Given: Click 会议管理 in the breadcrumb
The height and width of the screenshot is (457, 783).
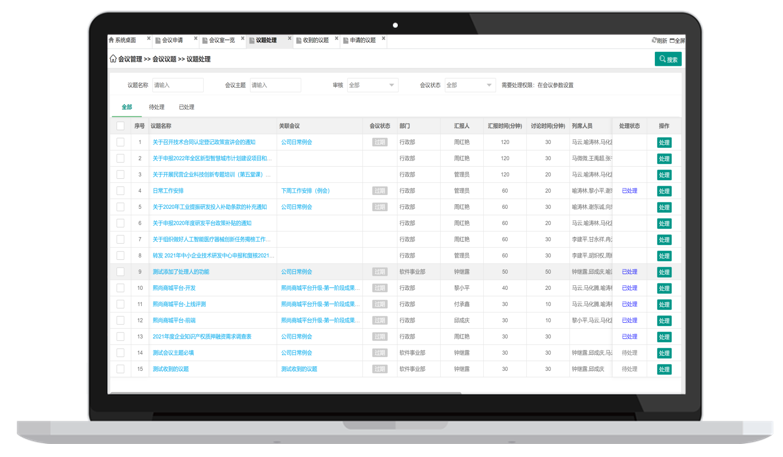Looking at the screenshot, I should point(130,59).
